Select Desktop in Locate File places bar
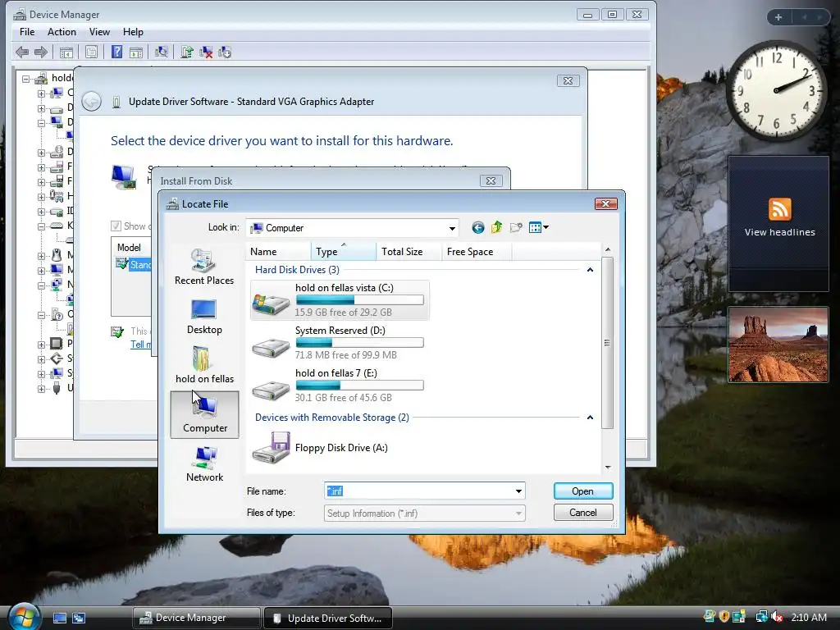Screen dimensions: 840x630 tap(204, 317)
